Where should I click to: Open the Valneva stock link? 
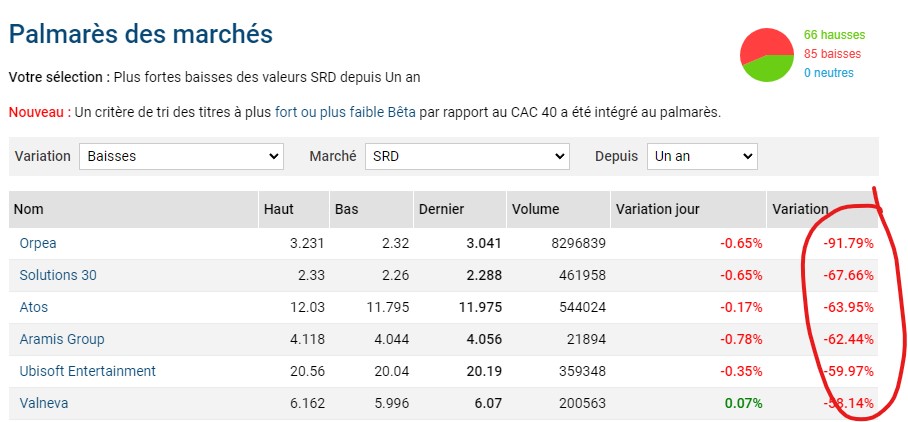(x=43, y=403)
